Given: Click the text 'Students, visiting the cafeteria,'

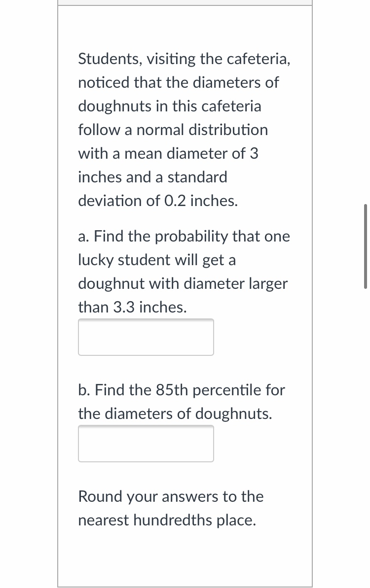Looking at the screenshot, I should coord(184,59).
